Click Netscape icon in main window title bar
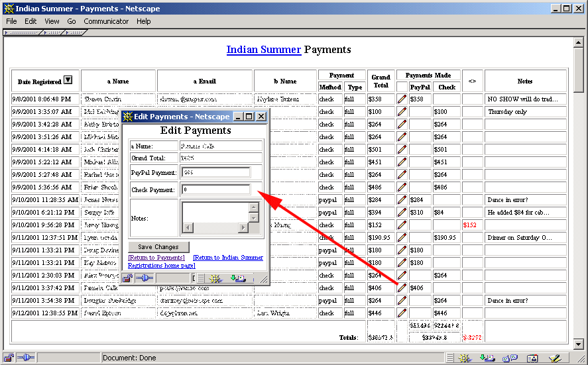Viewport: 588px width, 365px height. click(x=9, y=9)
